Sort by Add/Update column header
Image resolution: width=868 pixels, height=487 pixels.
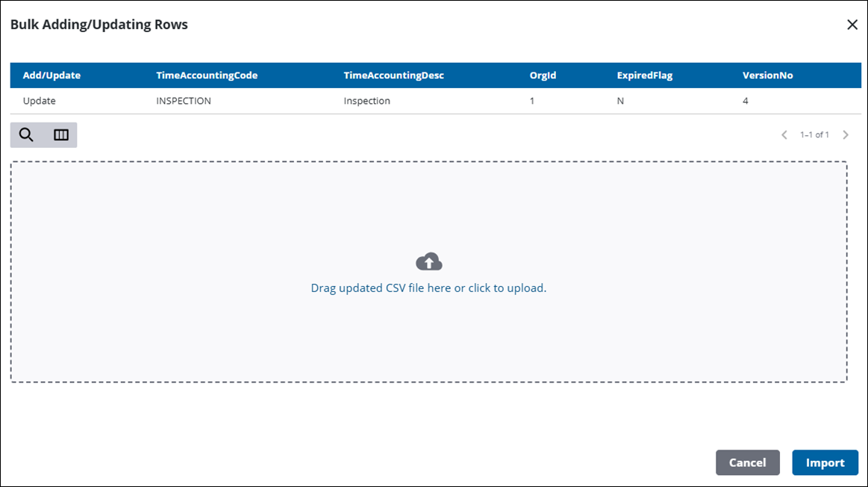[51, 75]
